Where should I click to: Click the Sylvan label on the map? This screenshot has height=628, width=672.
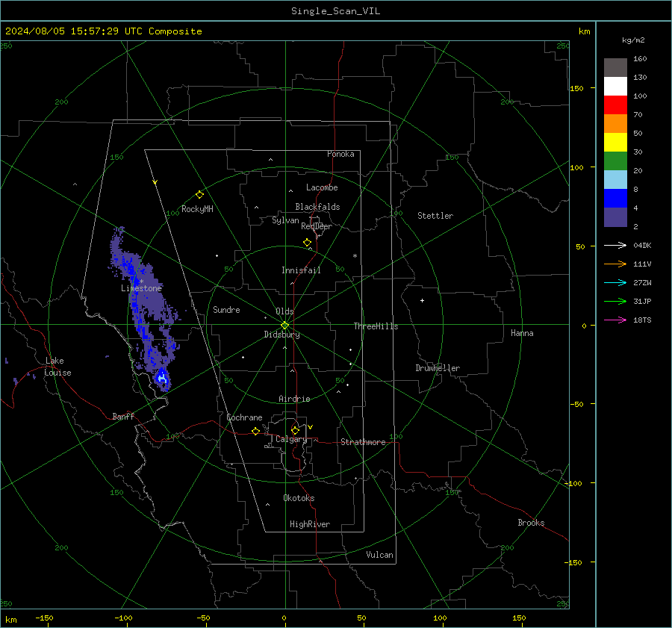(285, 220)
